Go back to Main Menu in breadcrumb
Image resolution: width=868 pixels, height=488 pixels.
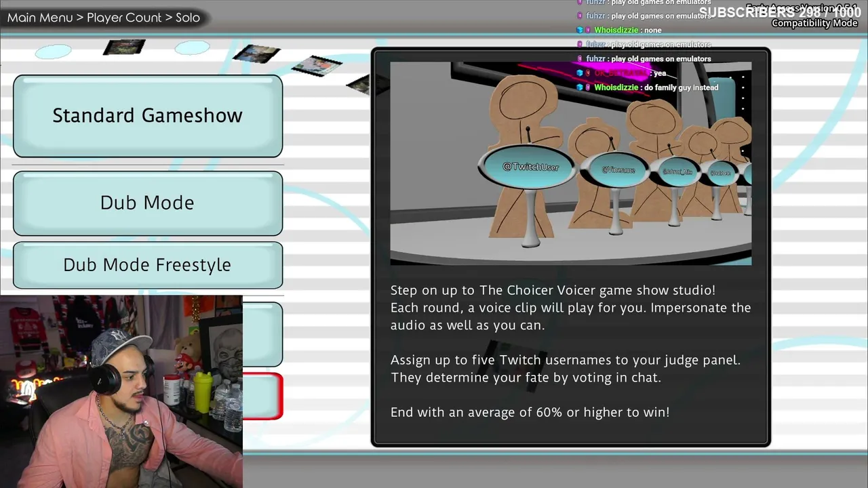pyautogui.click(x=40, y=18)
